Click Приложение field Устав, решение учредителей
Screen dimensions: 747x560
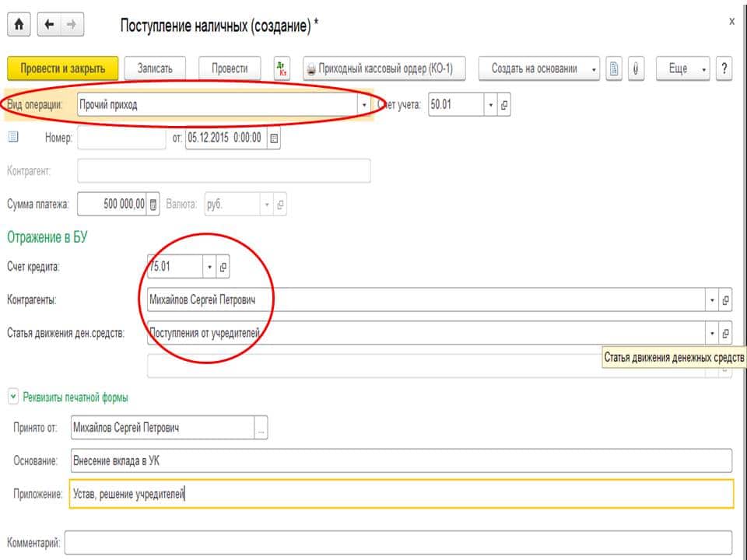(x=402, y=494)
